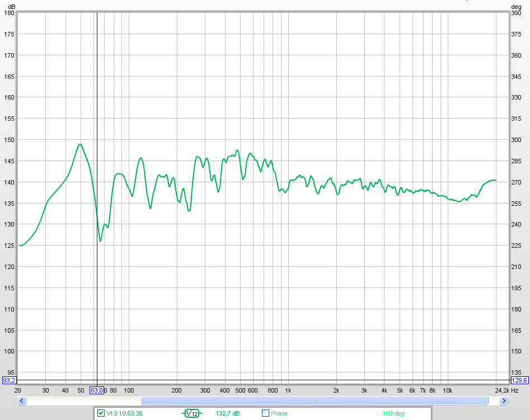Click the Hz unit label on the frequency axis

coord(514,390)
